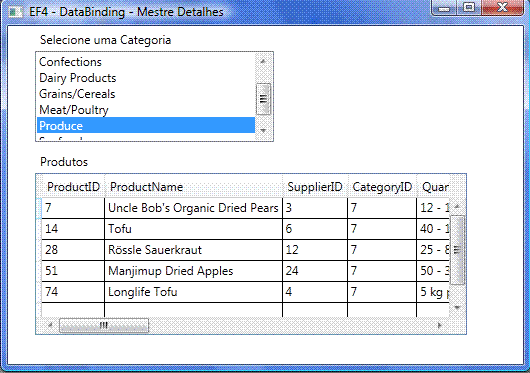Click ProductID cell with value 28

point(73,250)
